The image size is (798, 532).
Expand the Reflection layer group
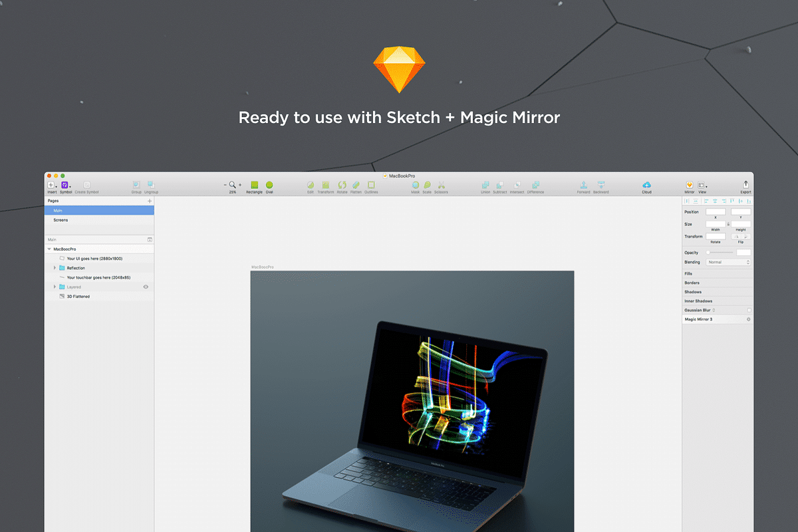click(x=55, y=268)
